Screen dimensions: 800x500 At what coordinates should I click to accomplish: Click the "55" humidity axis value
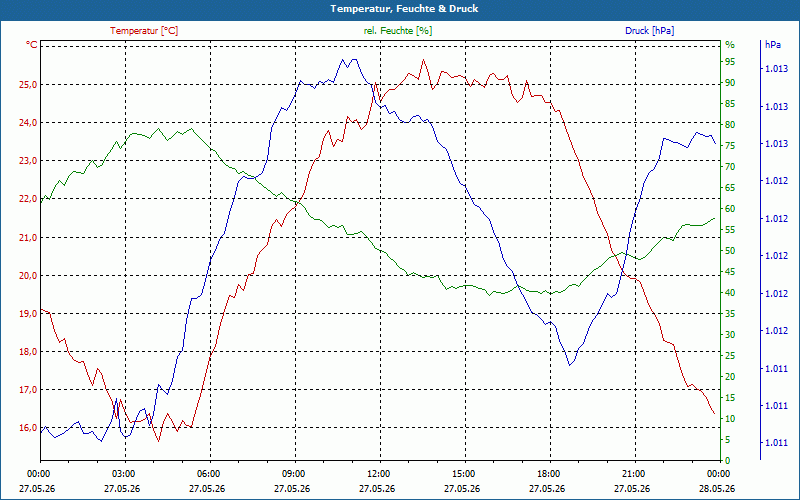pos(730,230)
